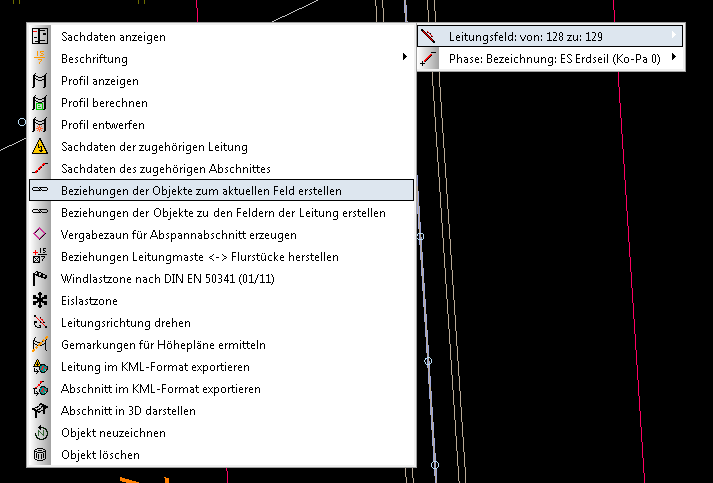The width and height of the screenshot is (713, 483).
Task: Click the Windlastzone windsock icon
Action: click(x=40, y=279)
